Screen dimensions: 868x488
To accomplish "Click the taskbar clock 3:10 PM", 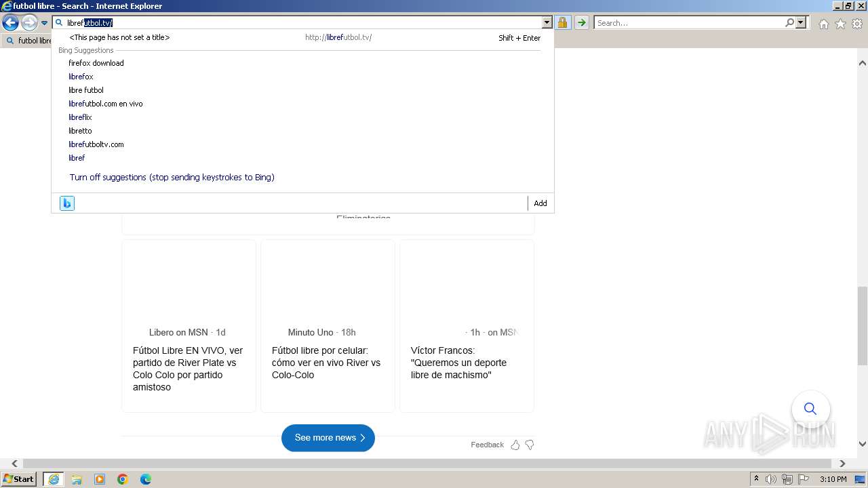I will [x=833, y=479].
